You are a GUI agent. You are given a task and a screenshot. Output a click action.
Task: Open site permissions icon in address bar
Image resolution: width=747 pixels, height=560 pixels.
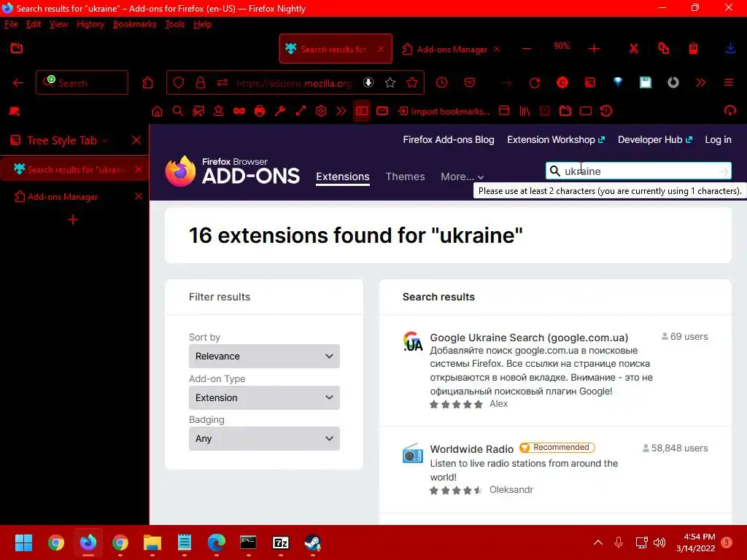coord(222,83)
